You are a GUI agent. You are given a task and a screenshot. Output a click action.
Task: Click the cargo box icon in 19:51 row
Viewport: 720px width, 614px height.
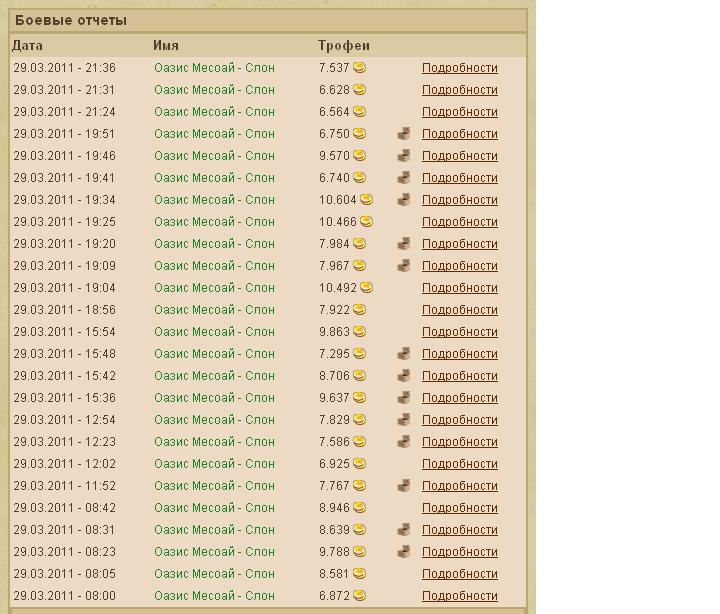coord(404,134)
